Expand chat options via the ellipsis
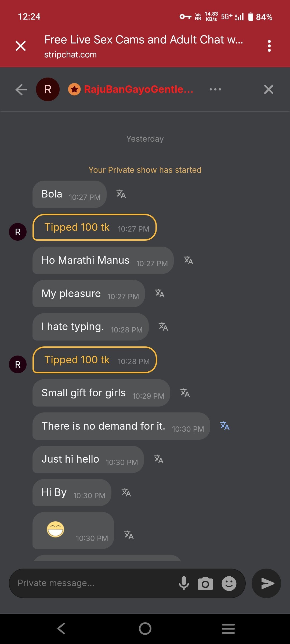Image resolution: width=290 pixels, height=644 pixels. [x=215, y=89]
